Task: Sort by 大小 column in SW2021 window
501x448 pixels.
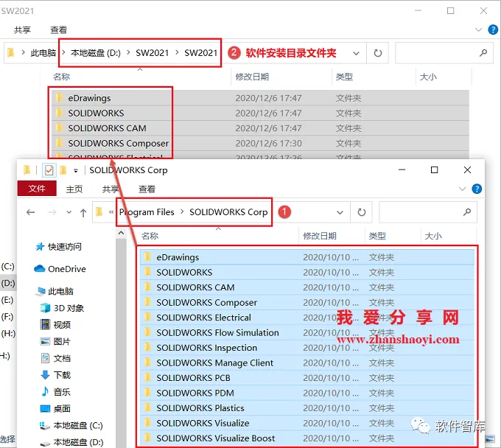Action: (x=428, y=77)
